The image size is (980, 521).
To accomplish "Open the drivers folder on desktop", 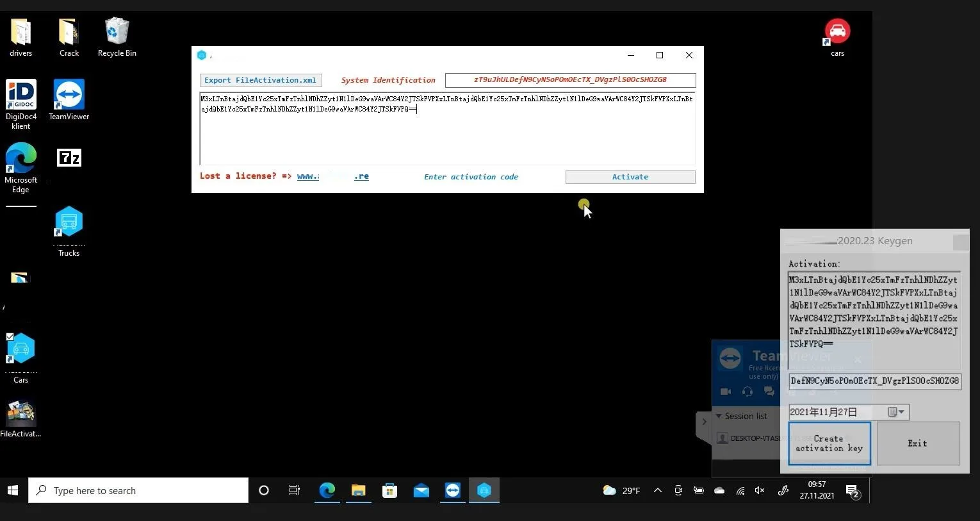I will coord(20,38).
